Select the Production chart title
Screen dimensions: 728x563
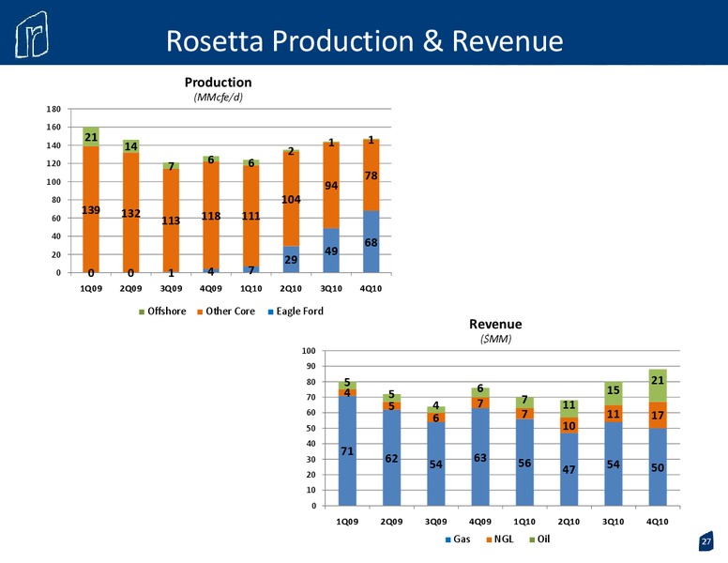click(x=218, y=83)
